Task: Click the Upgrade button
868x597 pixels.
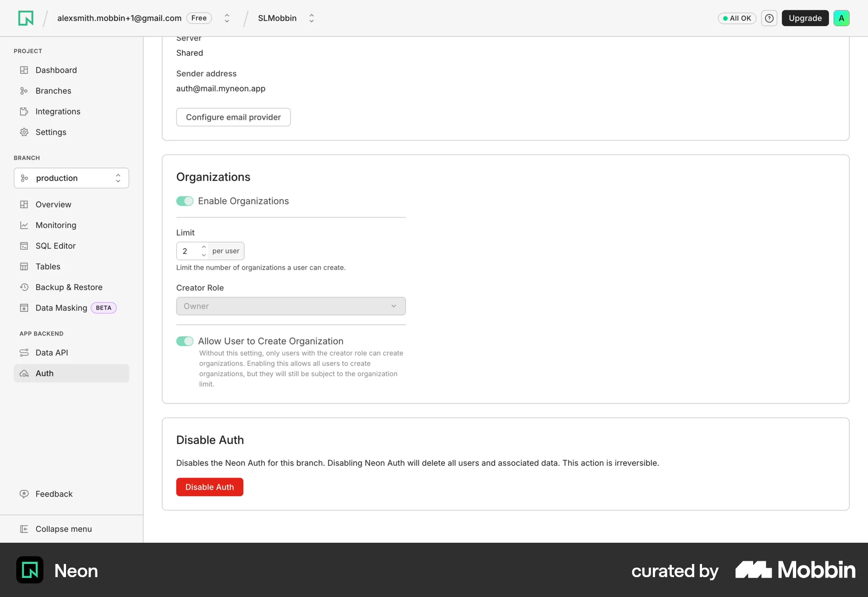Action: coord(805,18)
